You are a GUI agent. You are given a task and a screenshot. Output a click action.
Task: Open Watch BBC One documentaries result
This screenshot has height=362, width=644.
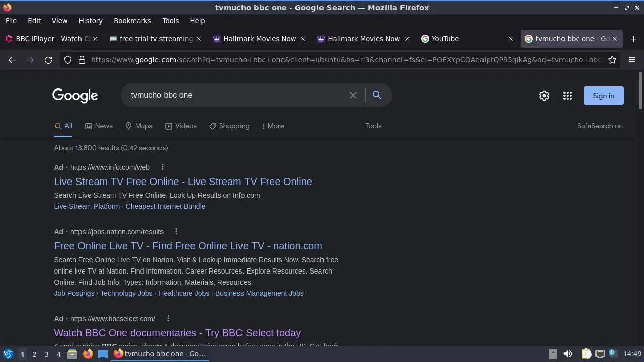[x=178, y=333]
